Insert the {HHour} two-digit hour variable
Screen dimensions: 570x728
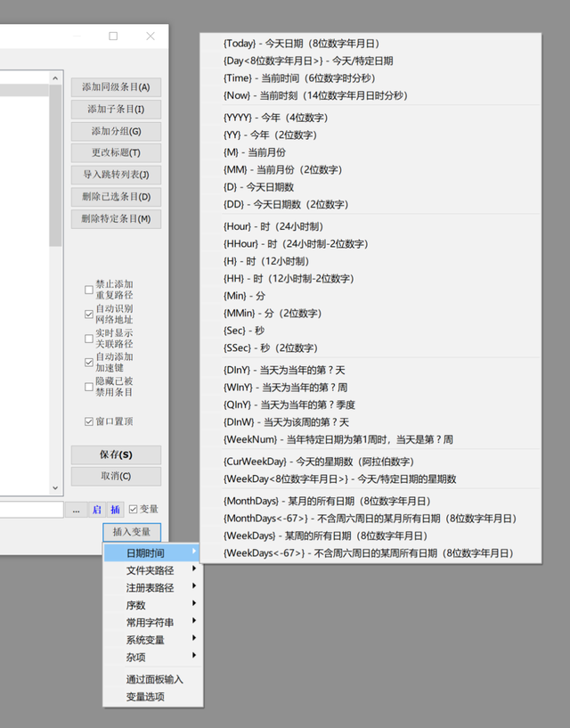coord(370,244)
